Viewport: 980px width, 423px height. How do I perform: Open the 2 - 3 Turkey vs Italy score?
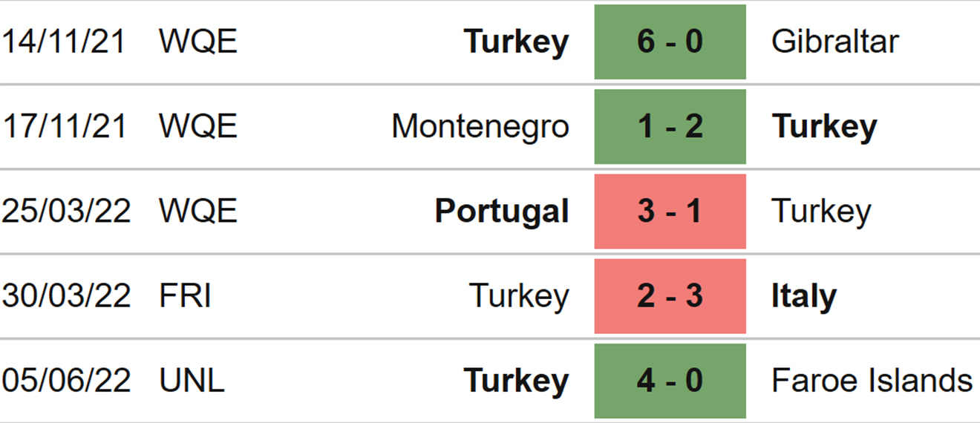point(670,296)
